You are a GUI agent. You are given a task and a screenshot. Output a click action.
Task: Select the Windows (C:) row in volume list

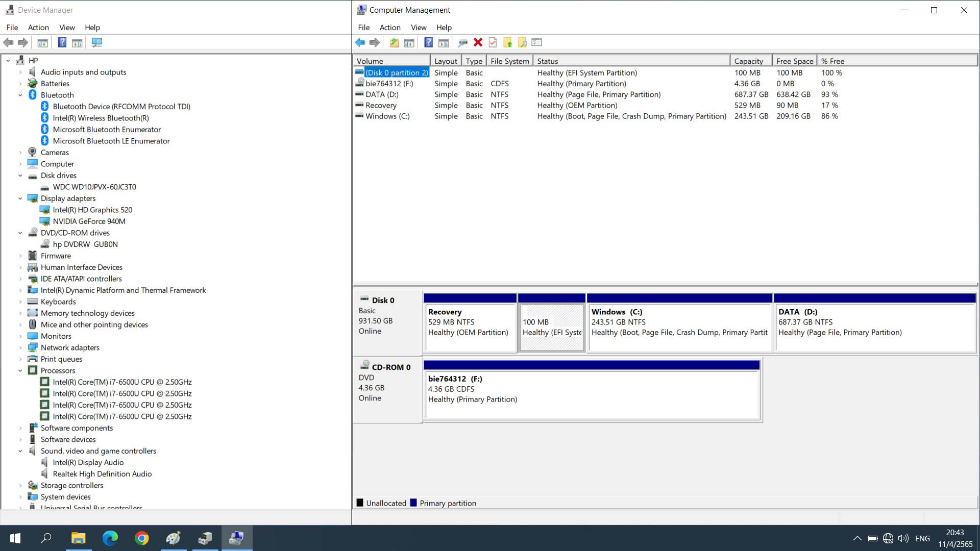665,117
